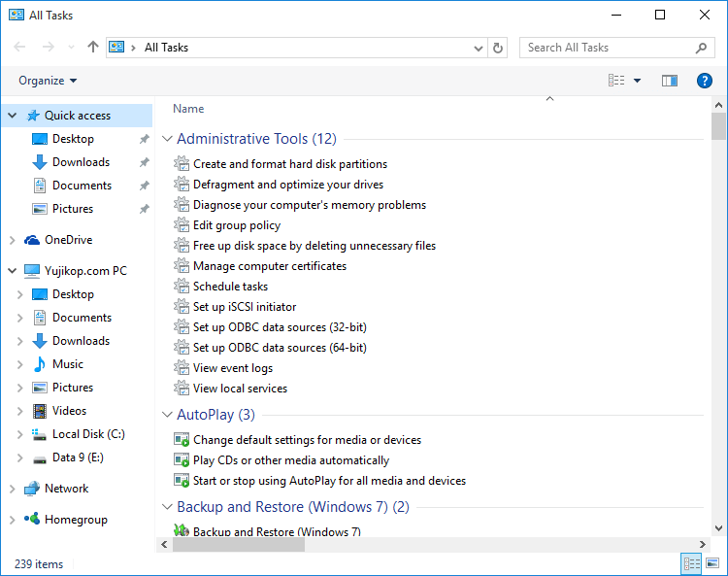This screenshot has width=728, height=576.
Task: Click the horizontal scrollbar right arrow
Action: tap(703, 544)
